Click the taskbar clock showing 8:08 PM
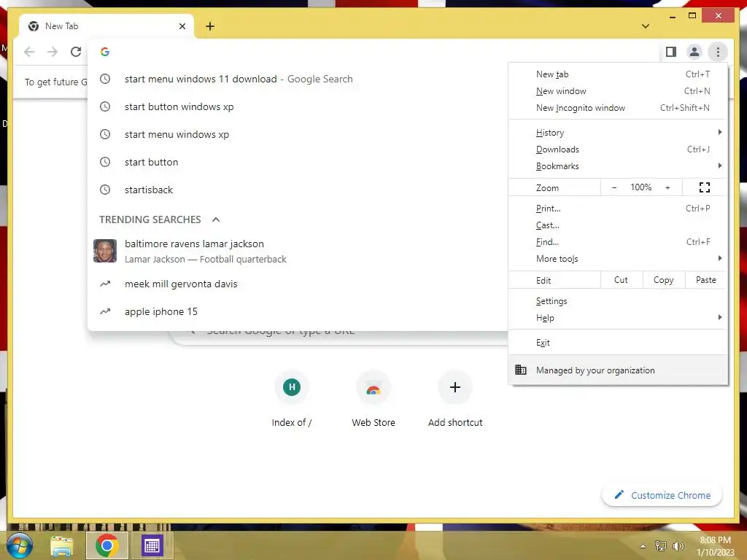747x560 pixels. (715, 546)
